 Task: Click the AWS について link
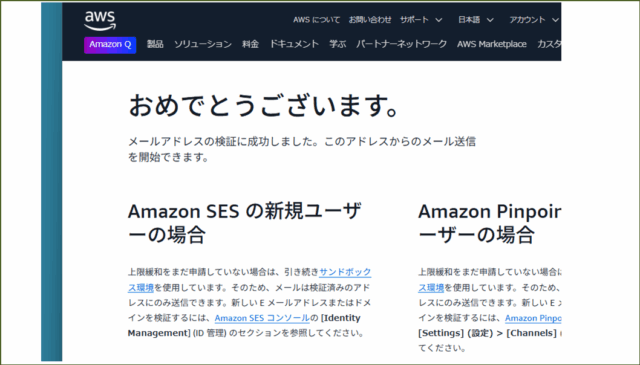click(316, 20)
